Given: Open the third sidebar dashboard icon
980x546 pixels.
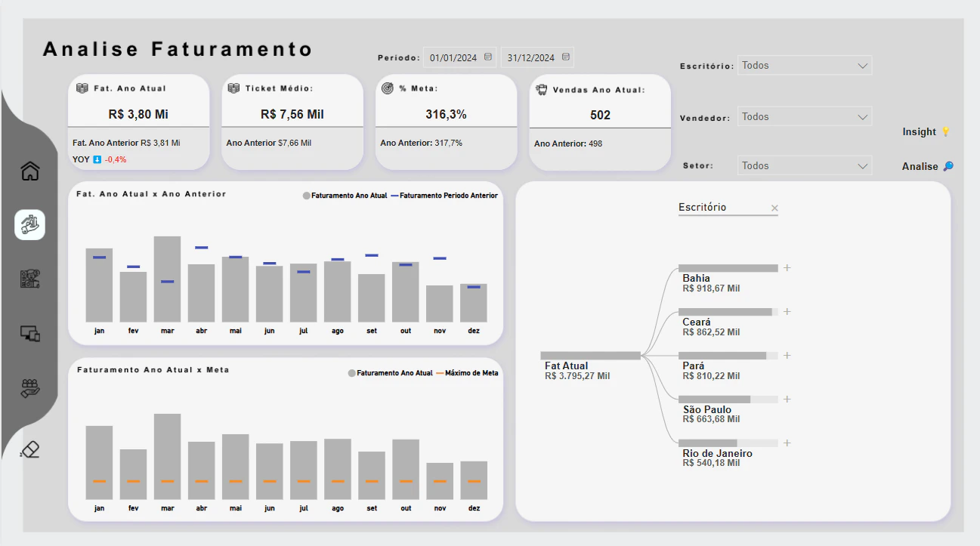Looking at the screenshot, I should point(29,279).
